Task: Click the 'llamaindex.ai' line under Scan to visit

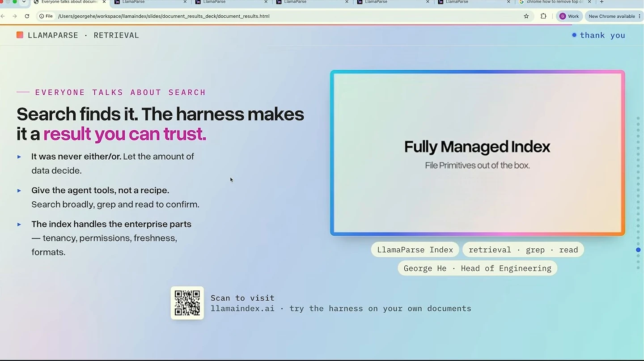Action: [341, 308]
